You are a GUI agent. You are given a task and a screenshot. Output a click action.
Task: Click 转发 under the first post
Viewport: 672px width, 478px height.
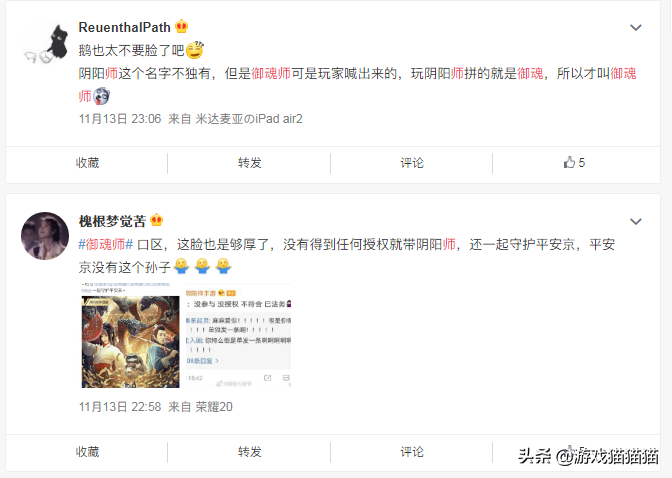[249, 163]
